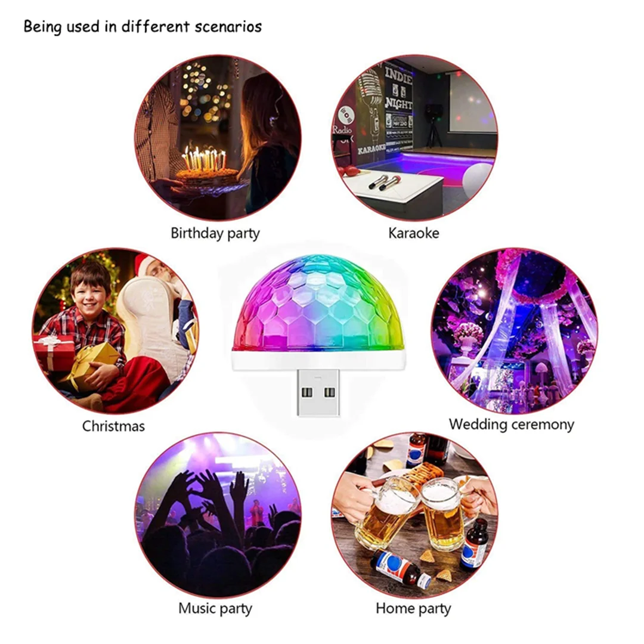The image size is (644, 644).
Task: Click the Music party crowd photo
Action: [x=218, y=515]
